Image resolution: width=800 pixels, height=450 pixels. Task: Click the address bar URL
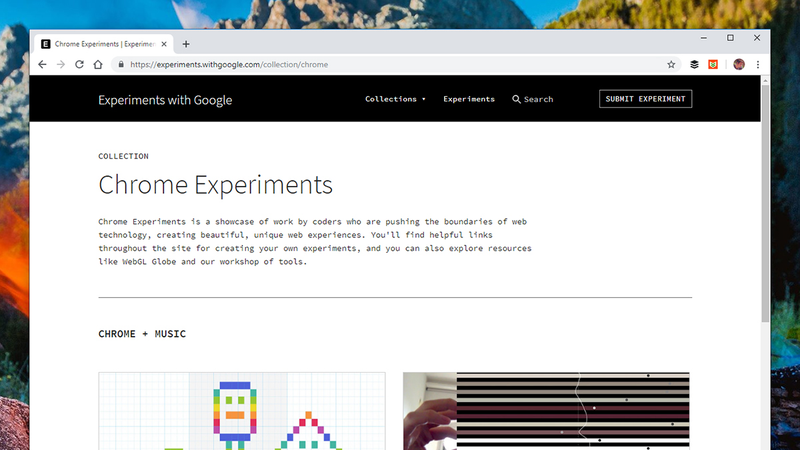click(229, 65)
